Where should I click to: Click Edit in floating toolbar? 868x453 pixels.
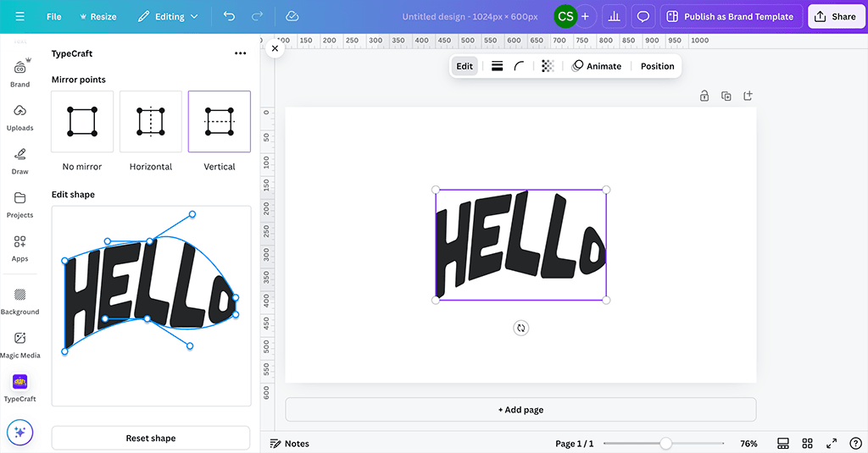465,66
